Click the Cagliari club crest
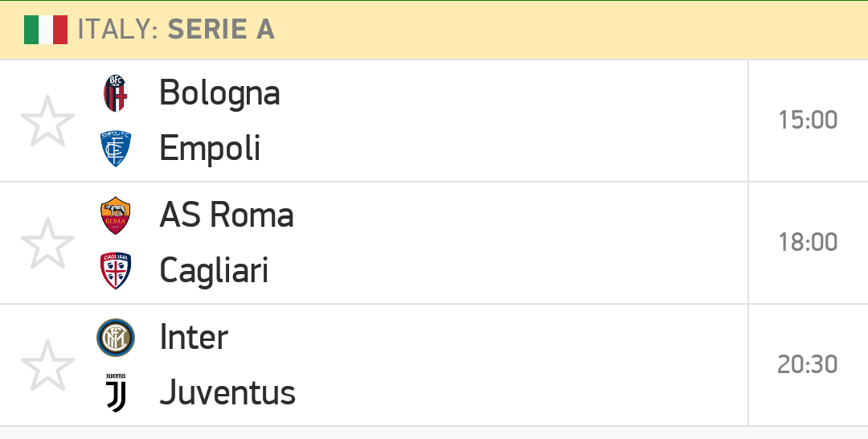Screen dimensions: 868x439 pyautogui.click(x=116, y=271)
